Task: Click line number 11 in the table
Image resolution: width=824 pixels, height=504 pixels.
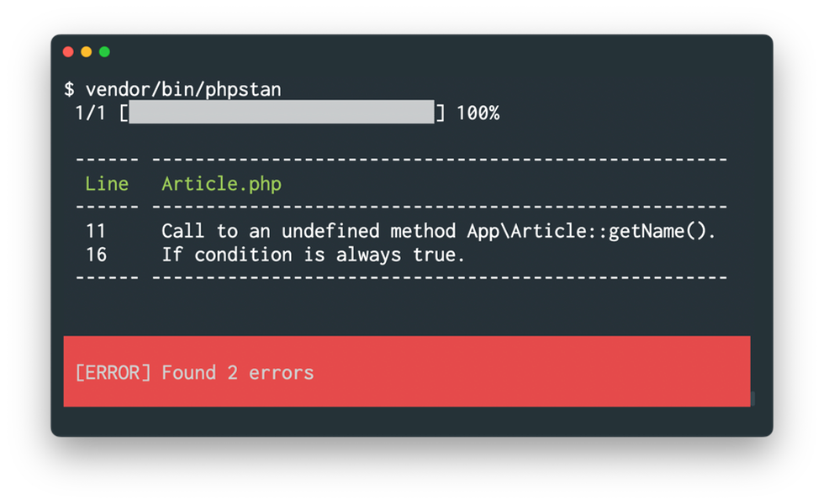Action: click(96, 231)
